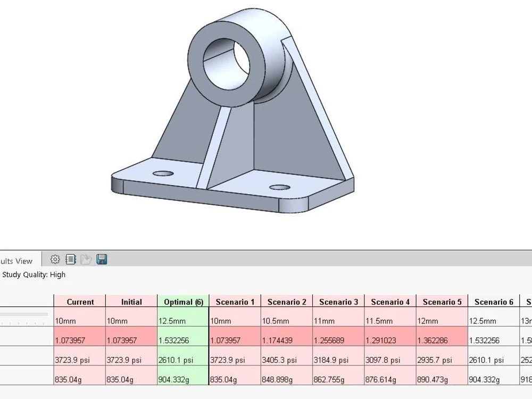Image resolution: width=532 pixels, height=399 pixels.
Task: Click the 890.473g value
Action: pyautogui.click(x=442, y=375)
